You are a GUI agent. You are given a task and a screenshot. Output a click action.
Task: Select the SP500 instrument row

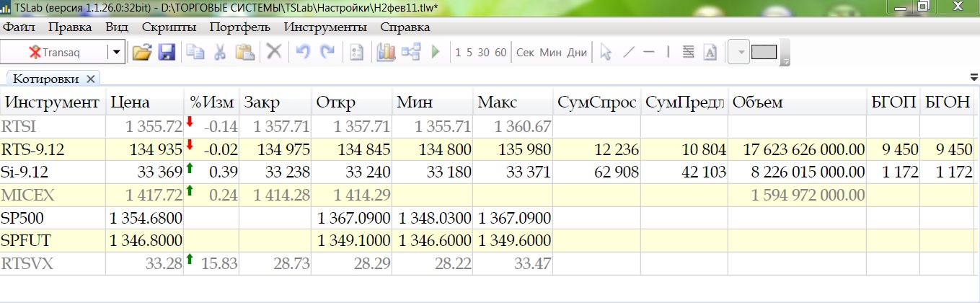pyautogui.click(x=487, y=218)
